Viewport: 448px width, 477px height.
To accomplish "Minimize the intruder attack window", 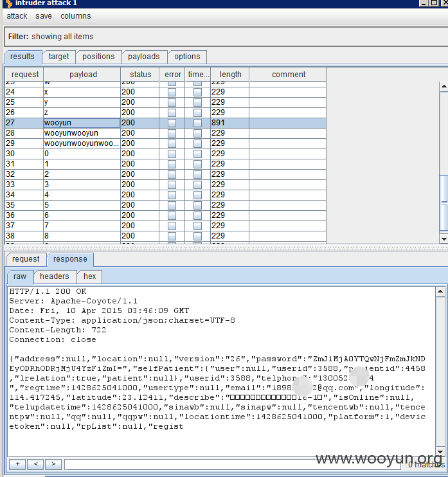I will coord(424,3).
